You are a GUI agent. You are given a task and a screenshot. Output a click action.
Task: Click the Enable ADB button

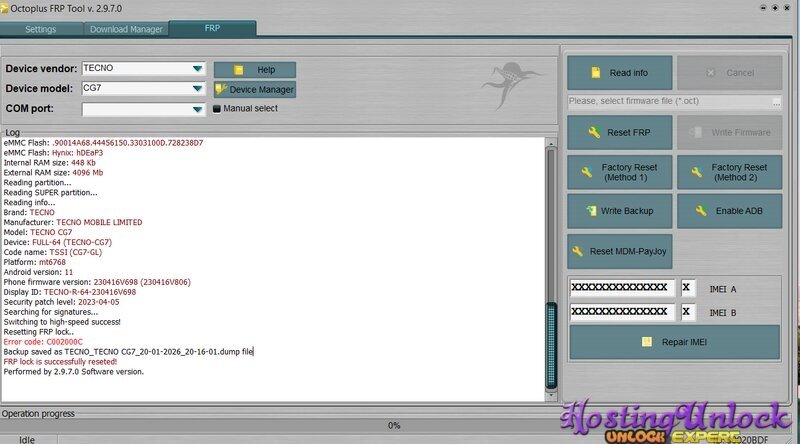(729, 211)
